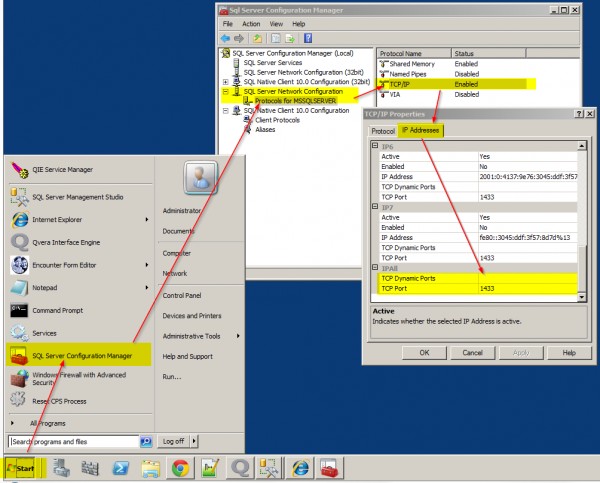The height and width of the screenshot is (483, 600).
Task: Open Google Chrome from the taskbar
Action: pyautogui.click(x=180, y=466)
